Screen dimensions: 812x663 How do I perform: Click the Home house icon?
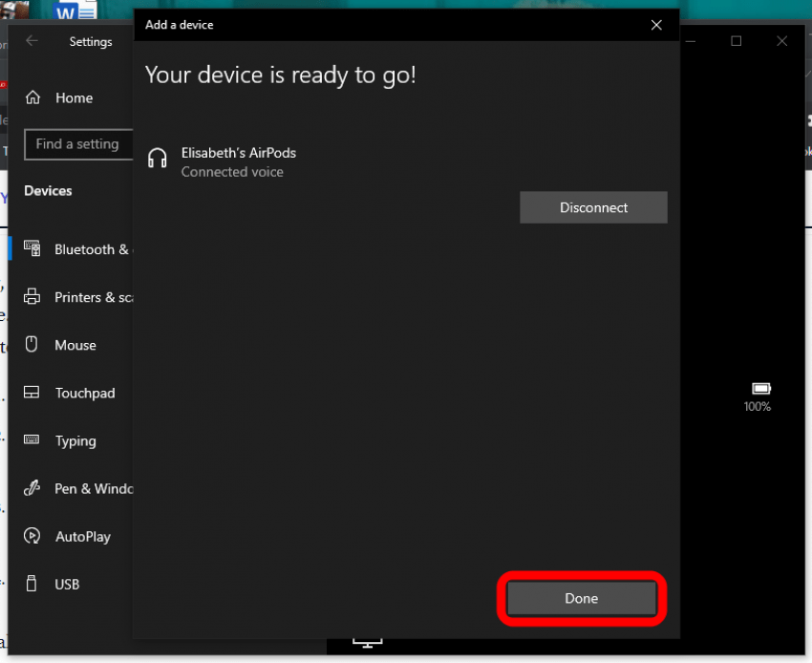pyautogui.click(x=32, y=97)
